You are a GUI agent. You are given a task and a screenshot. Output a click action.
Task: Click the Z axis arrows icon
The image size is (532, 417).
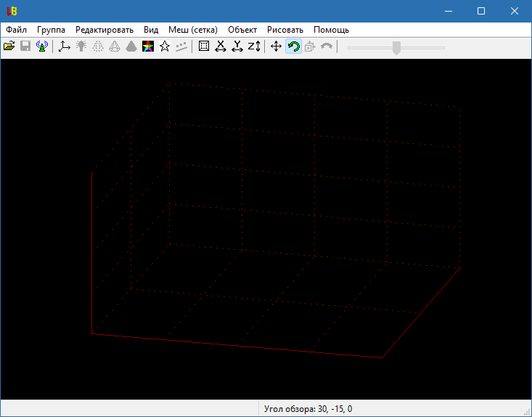tap(254, 46)
